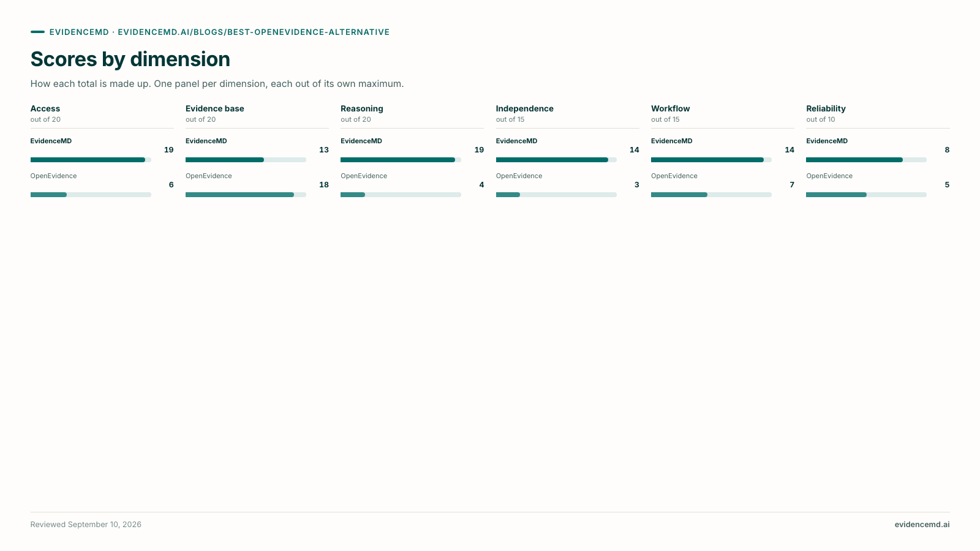Click EvidenceMD's Reasoning score bar
Image resolution: width=980 pixels, height=551 pixels.
[401, 160]
